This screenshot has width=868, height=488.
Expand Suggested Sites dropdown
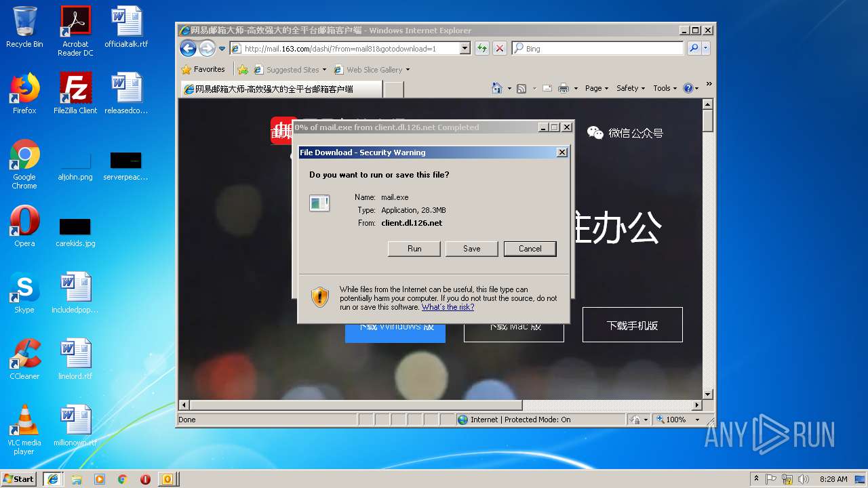pos(325,69)
